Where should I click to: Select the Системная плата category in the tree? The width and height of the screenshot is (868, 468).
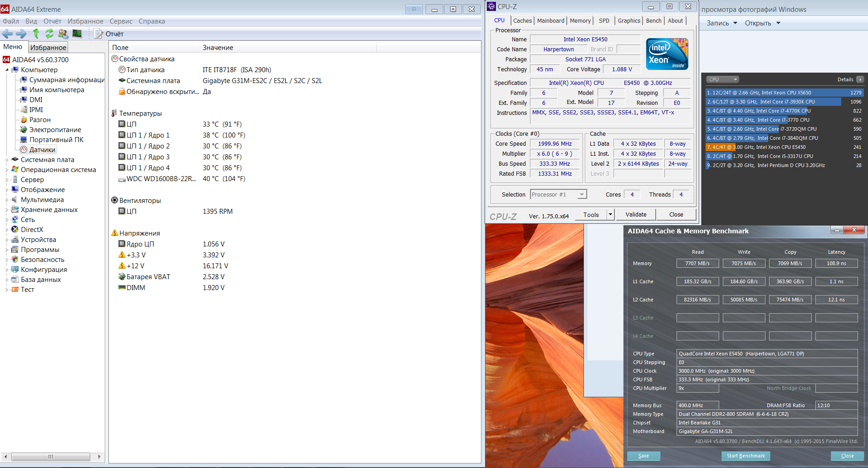(x=47, y=160)
